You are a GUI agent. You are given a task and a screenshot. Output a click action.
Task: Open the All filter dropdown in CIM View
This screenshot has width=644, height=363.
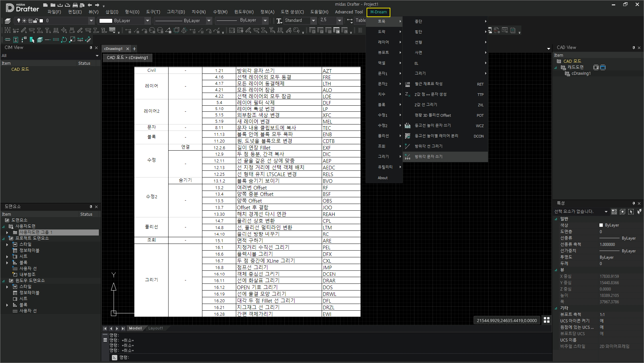pos(97,56)
